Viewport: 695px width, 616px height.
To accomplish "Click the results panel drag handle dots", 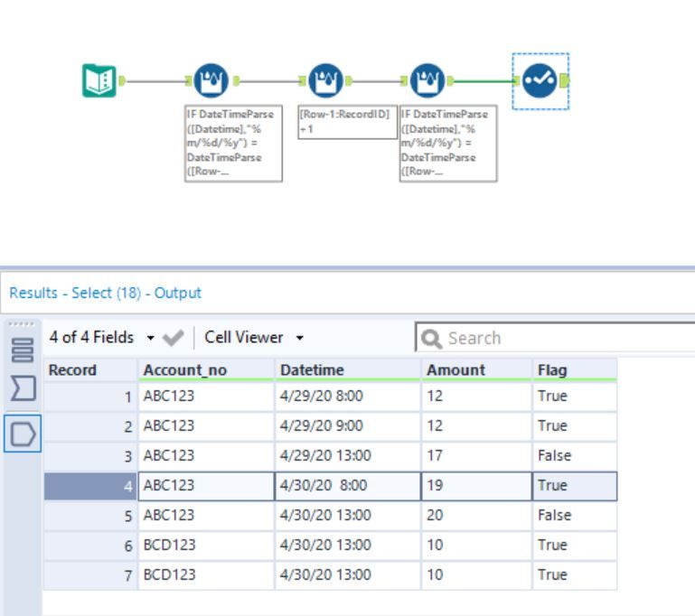I will (21, 324).
